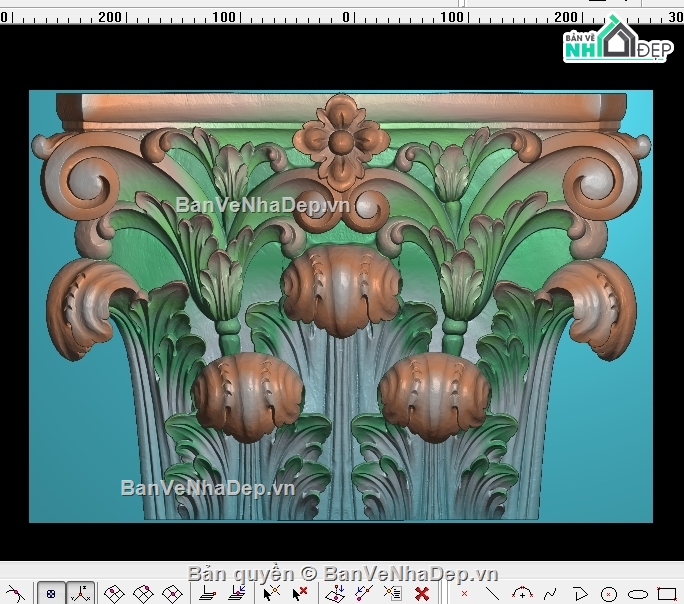The height and width of the screenshot is (604, 684).
Task: Click the first diamond surface-point icon
Action: (x=115, y=593)
